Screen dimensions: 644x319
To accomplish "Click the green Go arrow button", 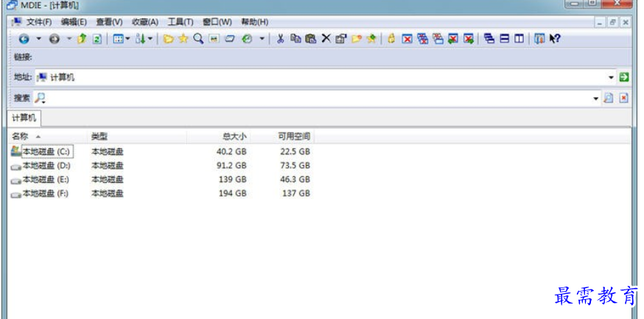I will click(624, 77).
